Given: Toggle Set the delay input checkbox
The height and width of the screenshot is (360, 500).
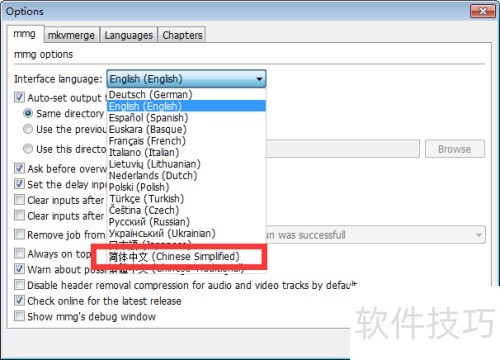Looking at the screenshot, I should point(19,184).
